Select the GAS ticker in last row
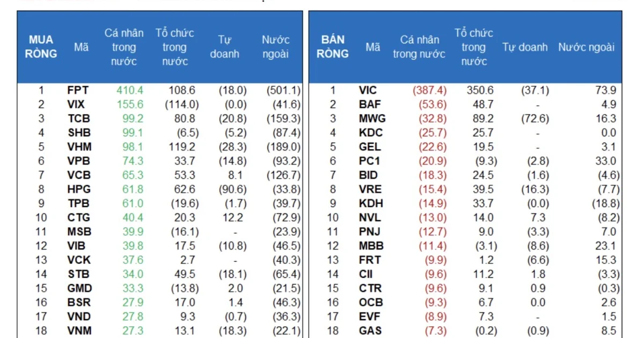The width and height of the screenshot is (644, 338). (370, 330)
